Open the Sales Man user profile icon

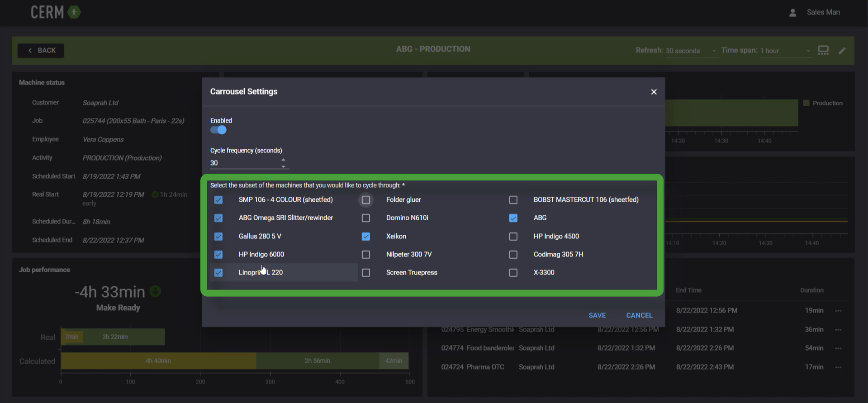[x=792, y=13]
